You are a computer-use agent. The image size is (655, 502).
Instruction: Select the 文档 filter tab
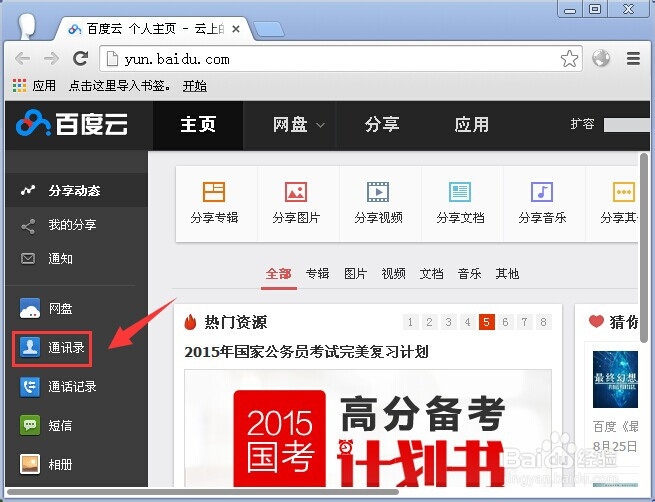coord(432,274)
